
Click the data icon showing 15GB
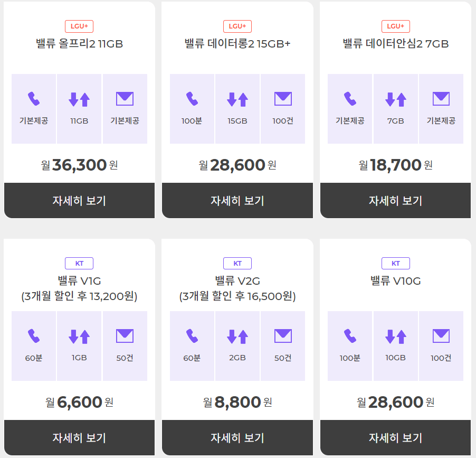237,98
